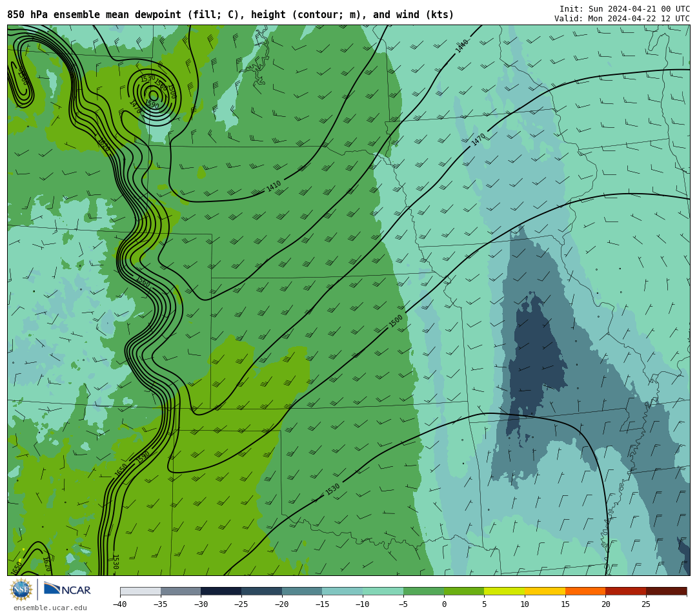Viewport: 697px width, 616px height.
Task: Click the 0 colorbar tick label
Action: 444,604
